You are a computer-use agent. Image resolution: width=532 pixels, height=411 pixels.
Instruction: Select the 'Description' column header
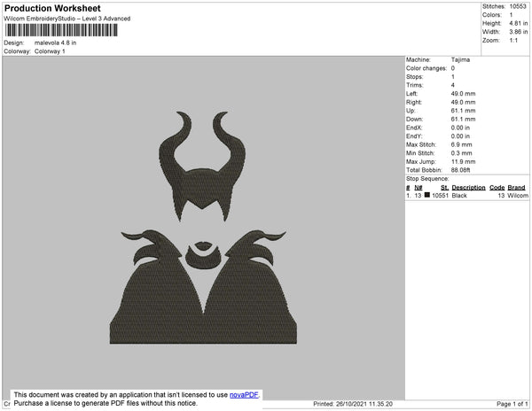tap(468, 188)
